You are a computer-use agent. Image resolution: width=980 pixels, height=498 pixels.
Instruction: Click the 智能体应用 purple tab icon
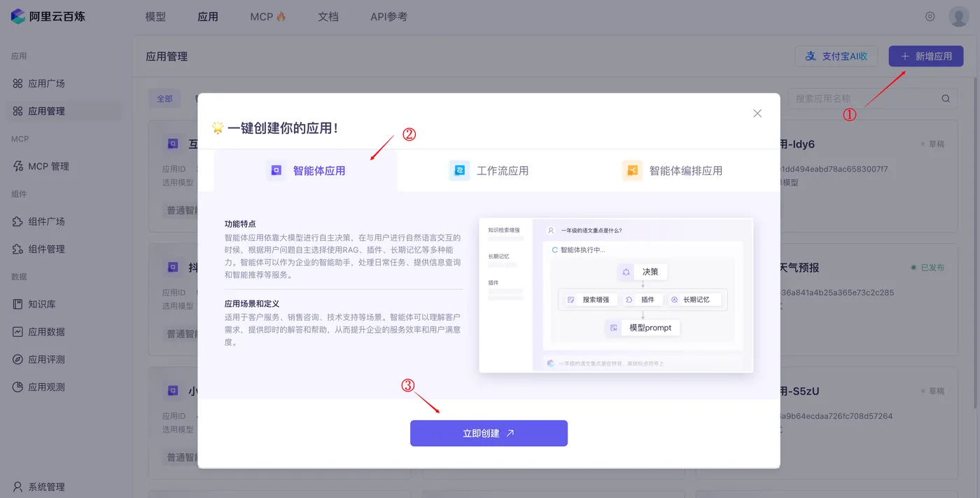[276, 170]
